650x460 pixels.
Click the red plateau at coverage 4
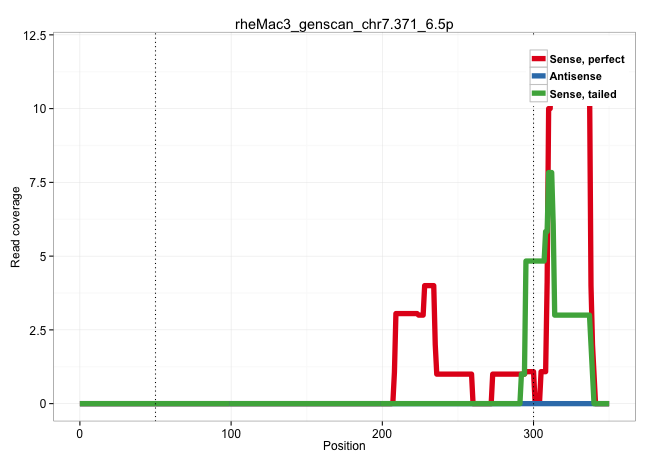[x=429, y=286]
